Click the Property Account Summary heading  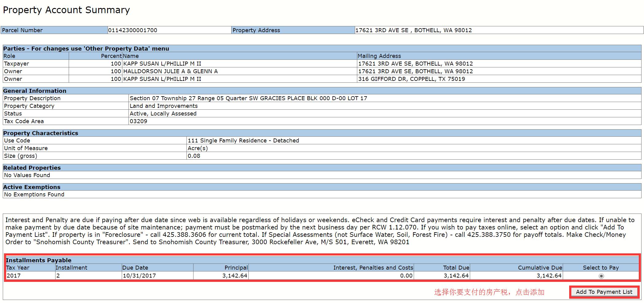click(x=66, y=10)
